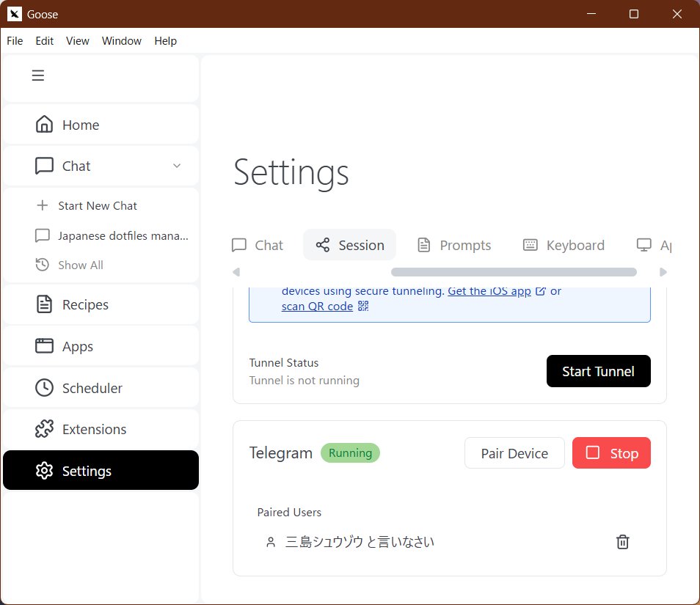
Task: Switch to the Chat settings tab
Action: 258,245
